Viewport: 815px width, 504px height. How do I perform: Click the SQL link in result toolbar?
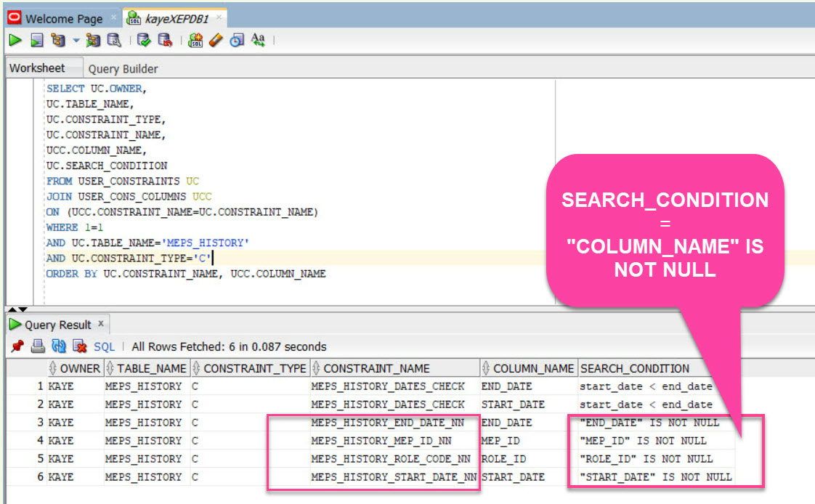(104, 346)
